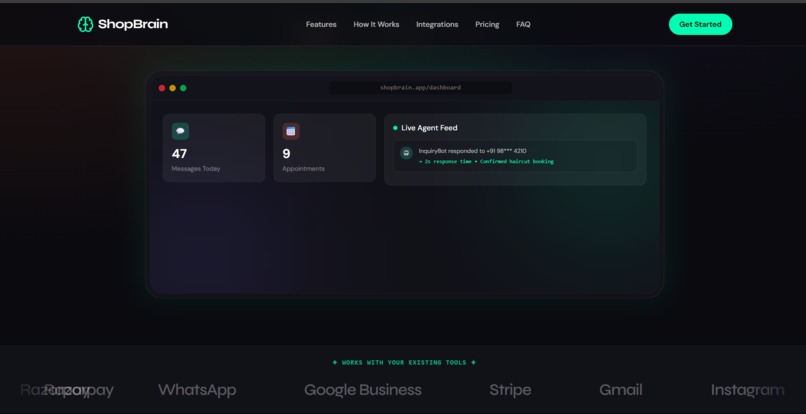Click the green window dot in mockup
Screen dimensions: 806x414
[x=183, y=88]
